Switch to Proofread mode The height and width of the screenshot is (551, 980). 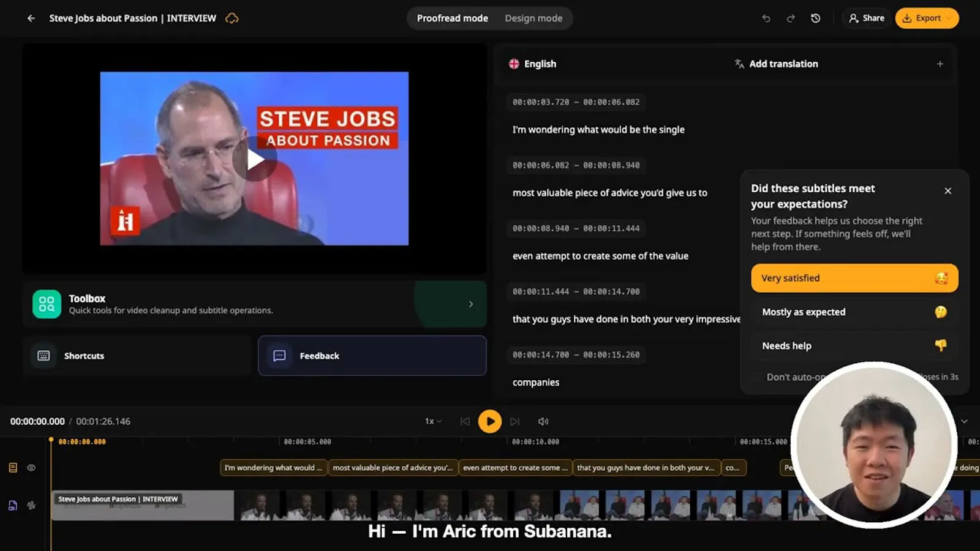453,18
